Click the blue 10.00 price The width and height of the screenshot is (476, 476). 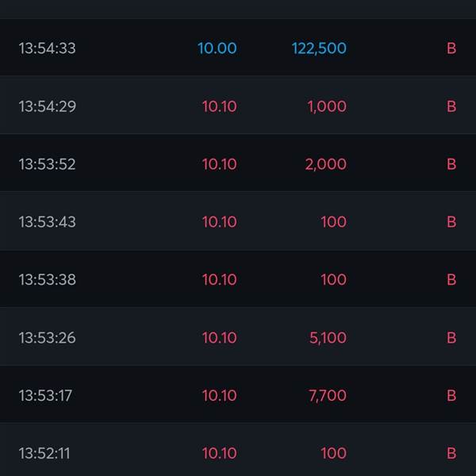point(217,48)
